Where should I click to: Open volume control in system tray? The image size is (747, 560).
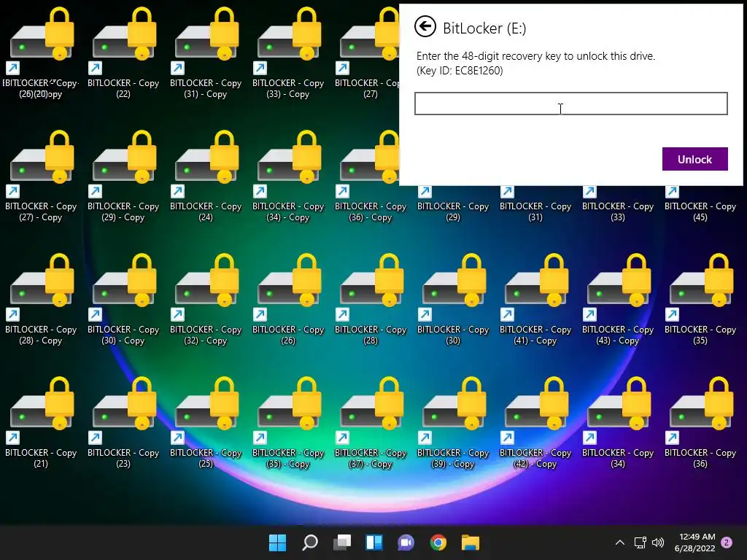658,542
